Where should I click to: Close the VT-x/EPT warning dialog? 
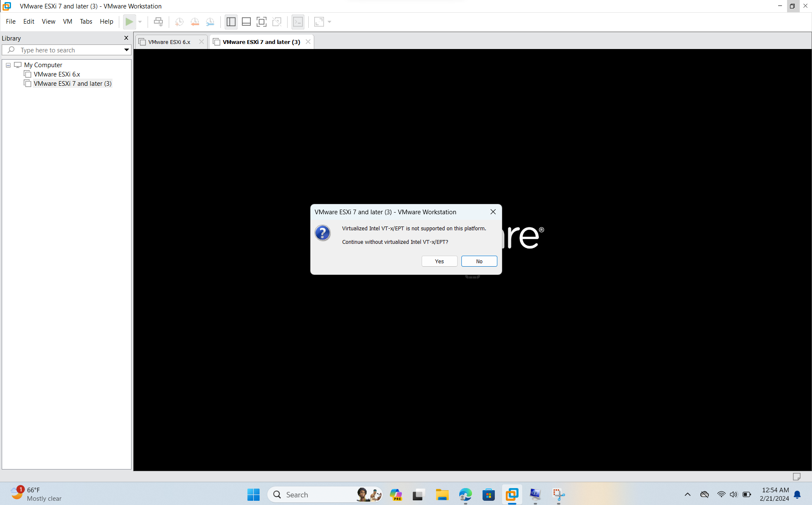pos(493,212)
